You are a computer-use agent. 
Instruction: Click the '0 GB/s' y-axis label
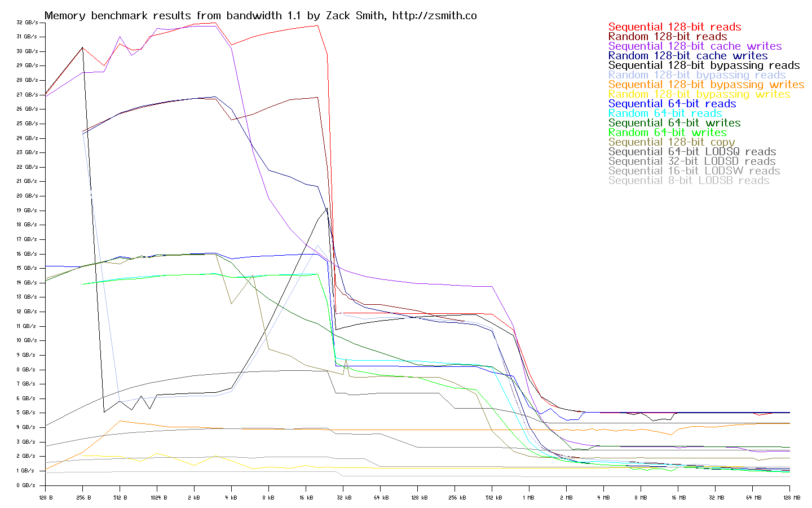[x=27, y=485]
